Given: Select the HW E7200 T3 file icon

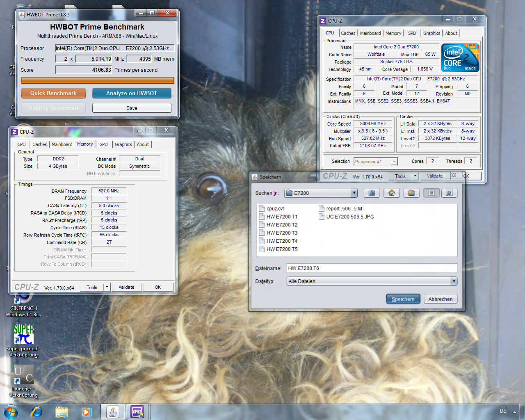Looking at the screenshot, I should click(x=262, y=233).
